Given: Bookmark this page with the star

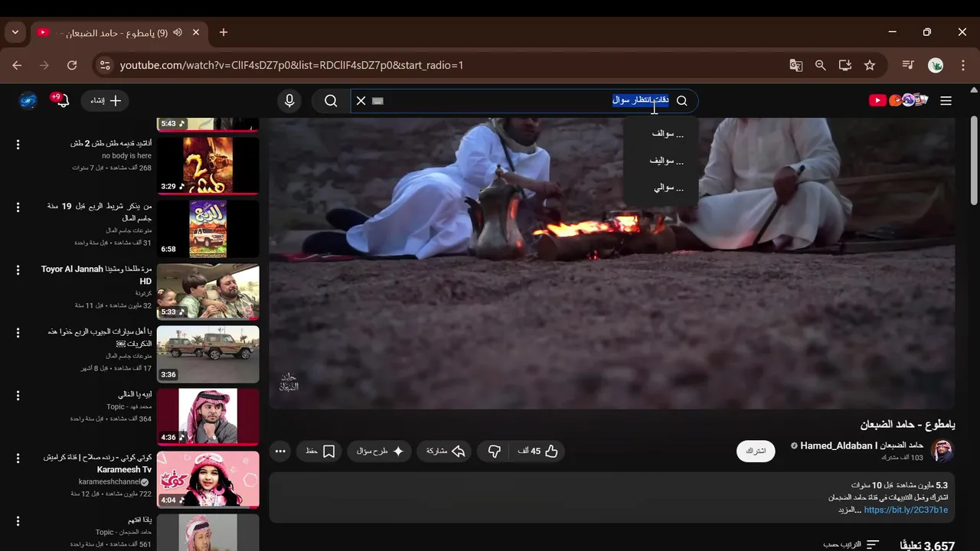Looking at the screenshot, I should tap(870, 65).
